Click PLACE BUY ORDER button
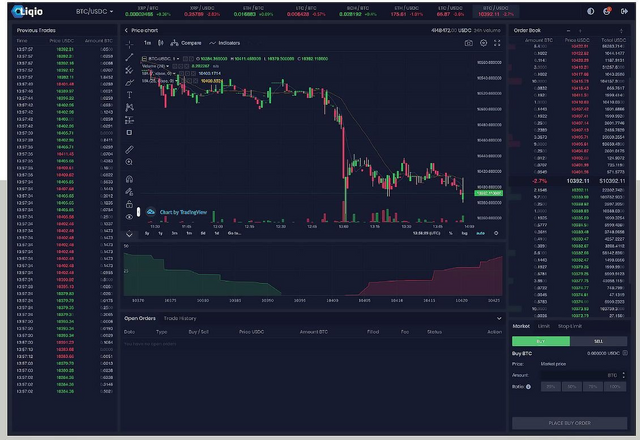Viewport: 640px width, 440px height. point(569,423)
